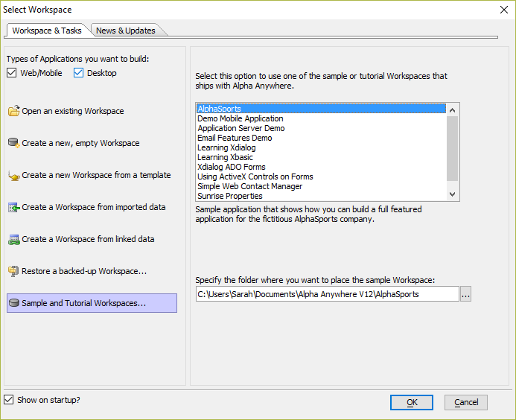
Task: Uncheck the Web/Mobile checkbox
Action: click(11, 73)
